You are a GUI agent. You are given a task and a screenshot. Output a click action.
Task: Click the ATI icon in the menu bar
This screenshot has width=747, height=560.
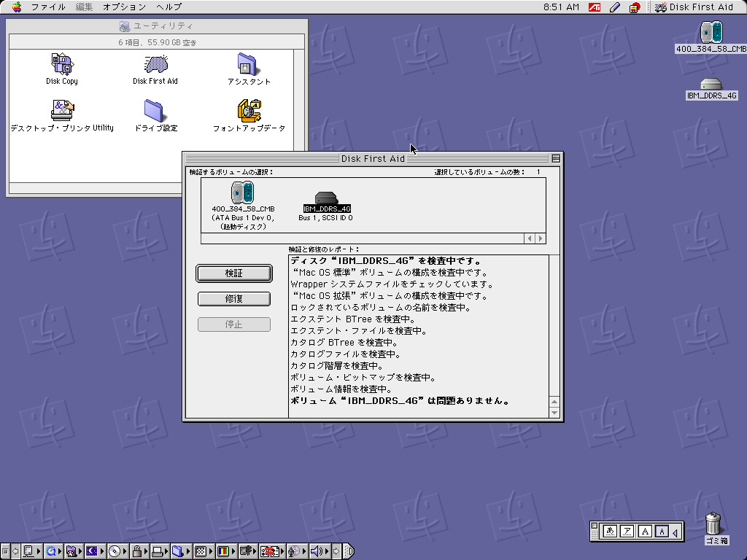pyautogui.click(x=595, y=7)
